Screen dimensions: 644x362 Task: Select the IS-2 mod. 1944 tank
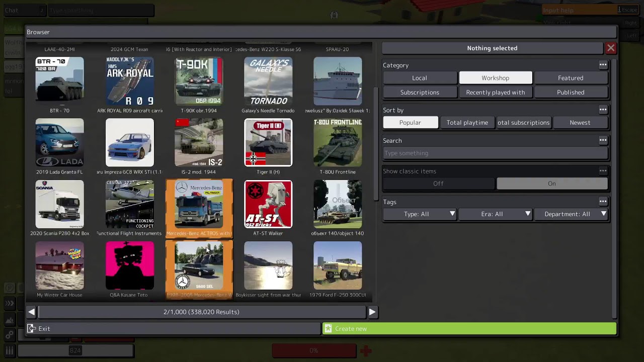[x=199, y=142]
